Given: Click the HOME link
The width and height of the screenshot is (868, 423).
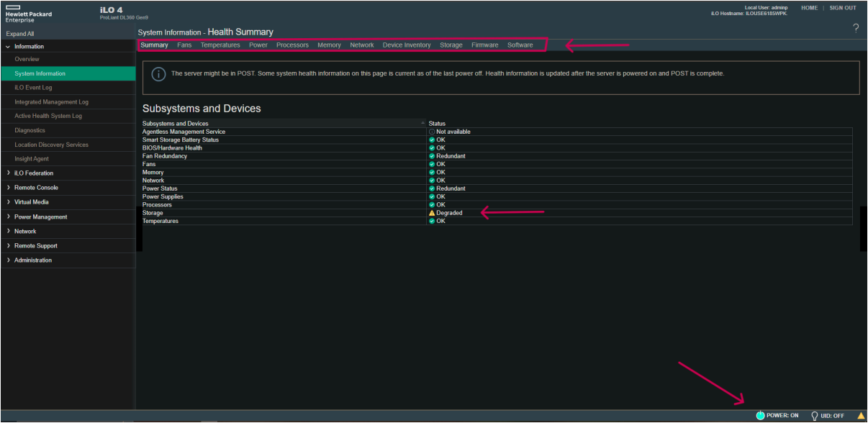Looking at the screenshot, I should [809, 8].
